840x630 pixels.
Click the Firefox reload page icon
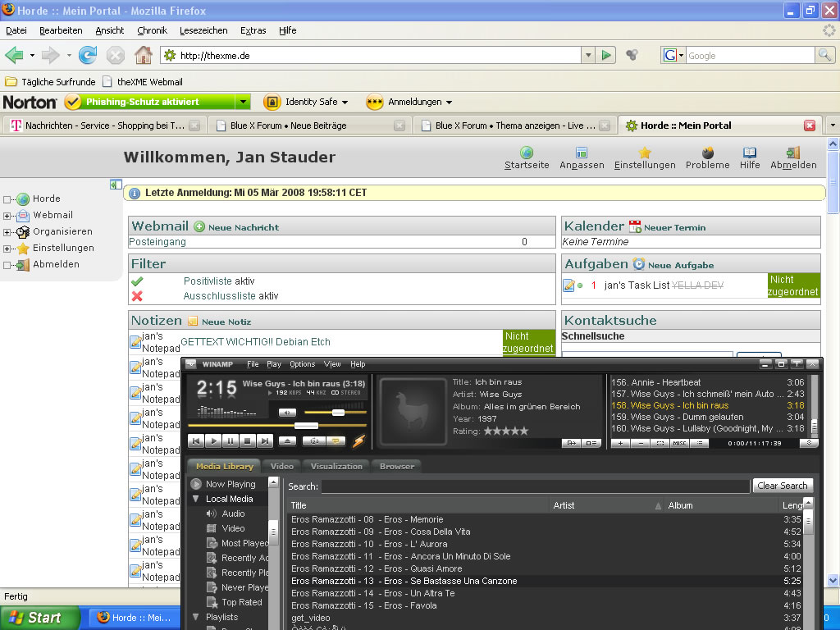pyautogui.click(x=88, y=55)
